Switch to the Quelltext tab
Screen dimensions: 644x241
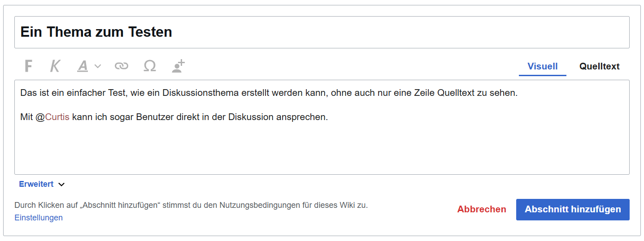click(599, 66)
